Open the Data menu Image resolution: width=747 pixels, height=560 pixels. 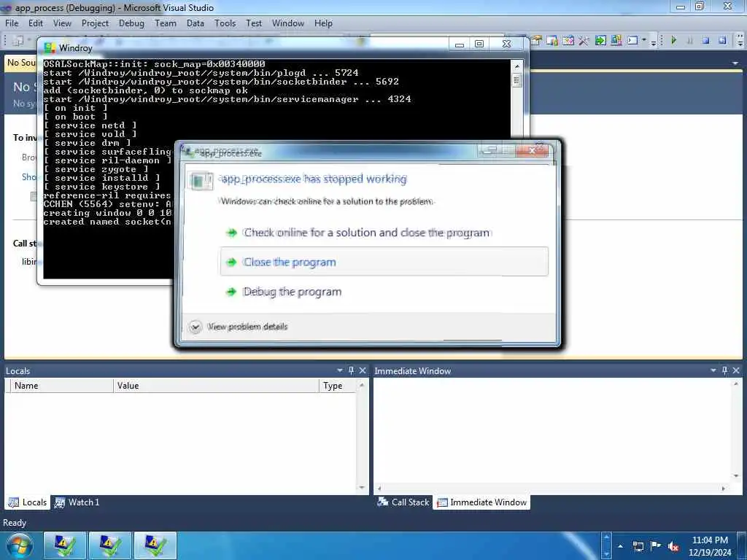pyautogui.click(x=196, y=23)
